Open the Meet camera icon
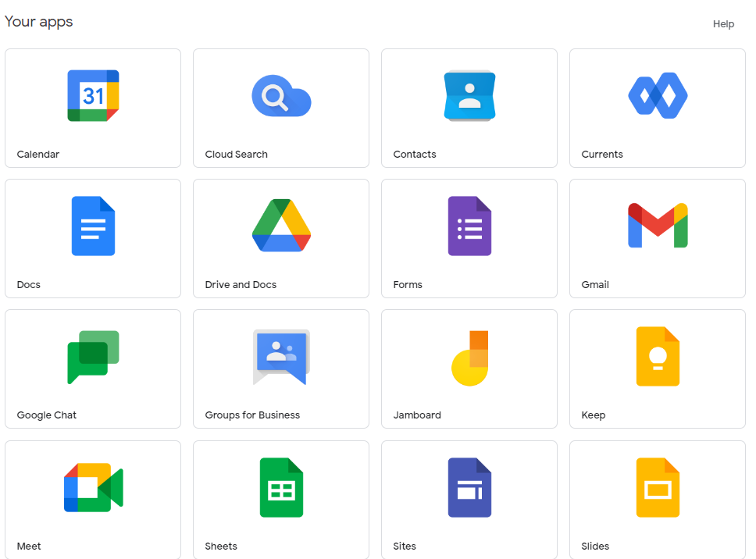 pyautogui.click(x=94, y=487)
